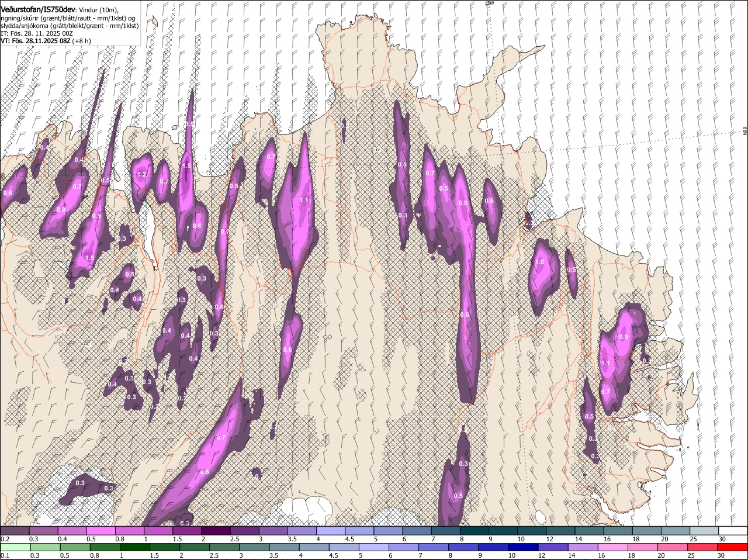Select the dark purple 2 snow legend swatch
The width and height of the screenshot is (748, 560).
tap(216, 531)
